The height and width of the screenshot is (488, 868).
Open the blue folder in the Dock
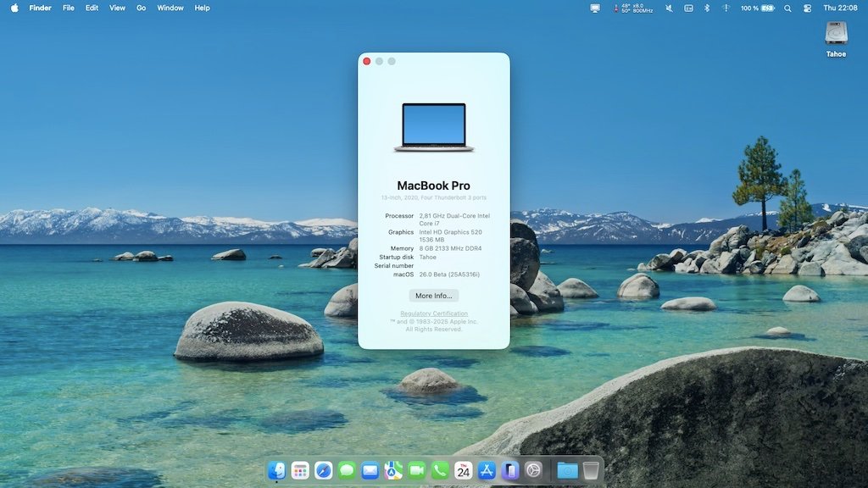[x=567, y=470]
